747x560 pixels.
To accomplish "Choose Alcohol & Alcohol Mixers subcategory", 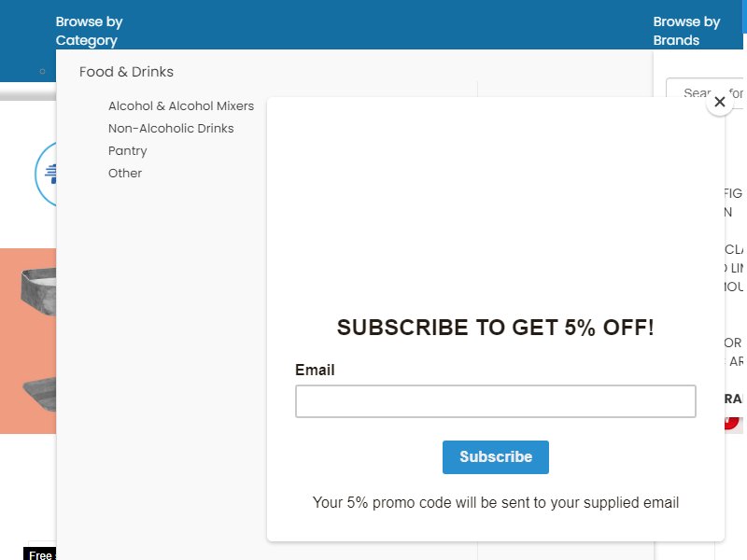I will click(x=181, y=105).
